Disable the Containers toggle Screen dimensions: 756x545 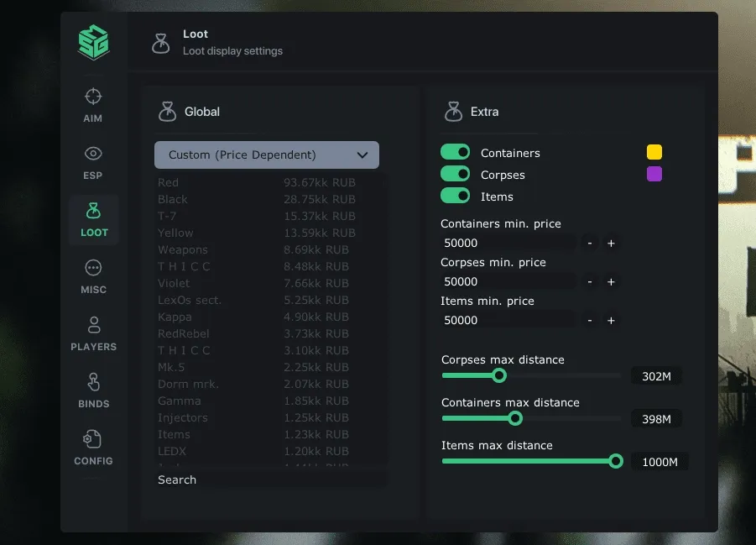[455, 153]
